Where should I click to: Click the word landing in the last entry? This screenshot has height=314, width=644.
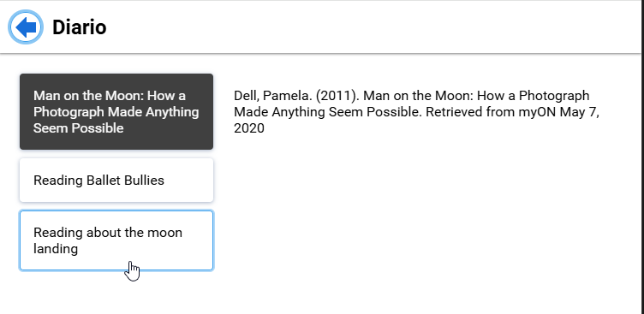coord(56,249)
